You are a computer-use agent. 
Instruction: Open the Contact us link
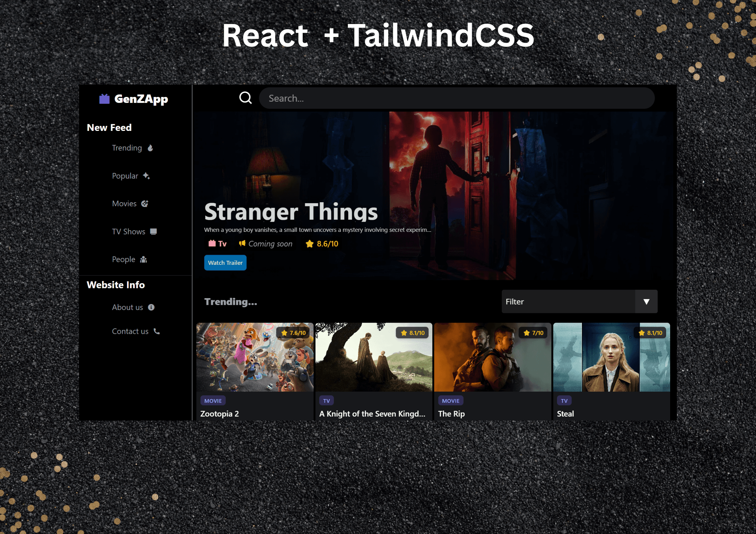point(130,331)
